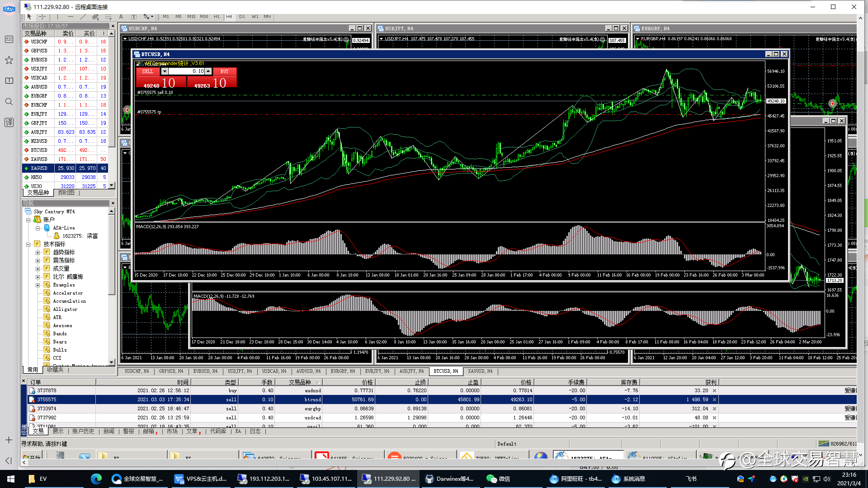
Task: Open the 警报 alerts terminal tab
Action: [129, 432]
